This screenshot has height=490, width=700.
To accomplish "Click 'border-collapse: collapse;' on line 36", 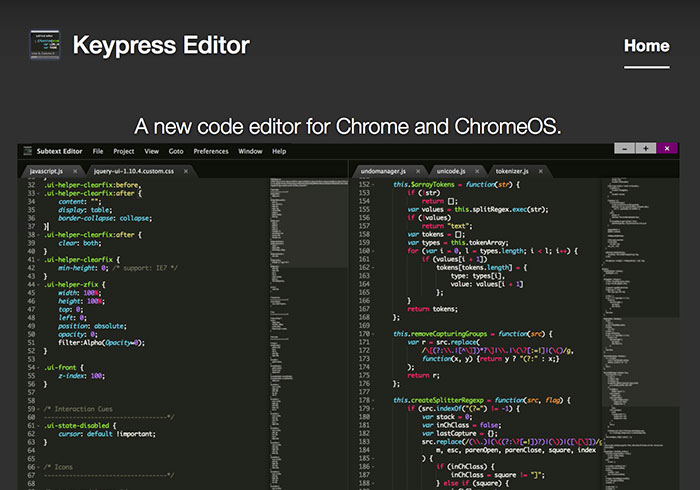I will click(x=105, y=218).
